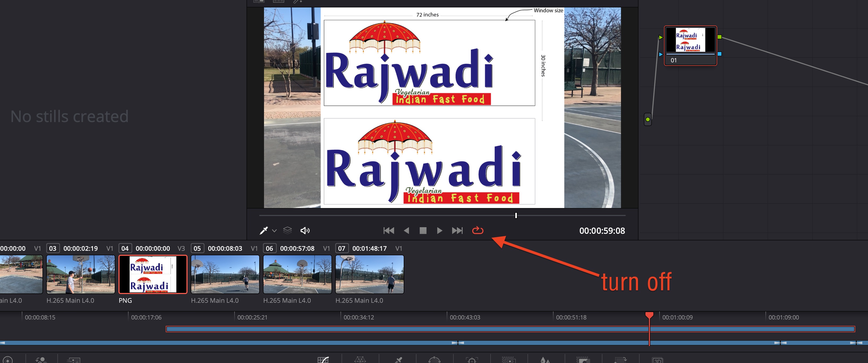Play the clip in reverse
This screenshot has height=363, width=868.
pyautogui.click(x=406, y=231)
